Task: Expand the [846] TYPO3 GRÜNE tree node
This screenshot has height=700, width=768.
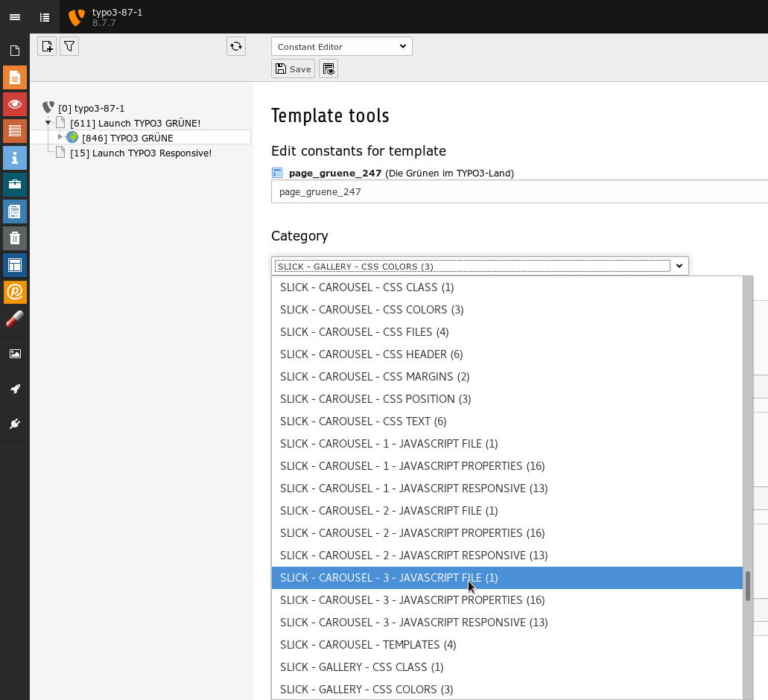Action: (x=60, y=137)
